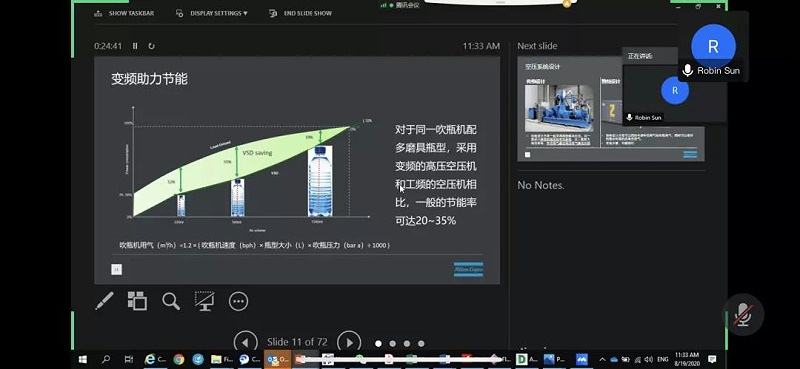Advance to the next slide arrow

tap(349, 343)
